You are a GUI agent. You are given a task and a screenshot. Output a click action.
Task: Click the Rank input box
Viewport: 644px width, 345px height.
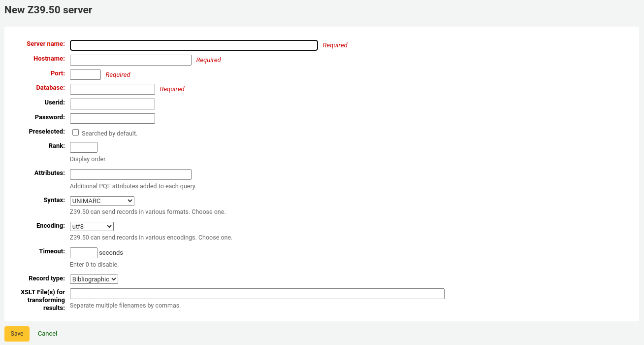tap(84, 147)
